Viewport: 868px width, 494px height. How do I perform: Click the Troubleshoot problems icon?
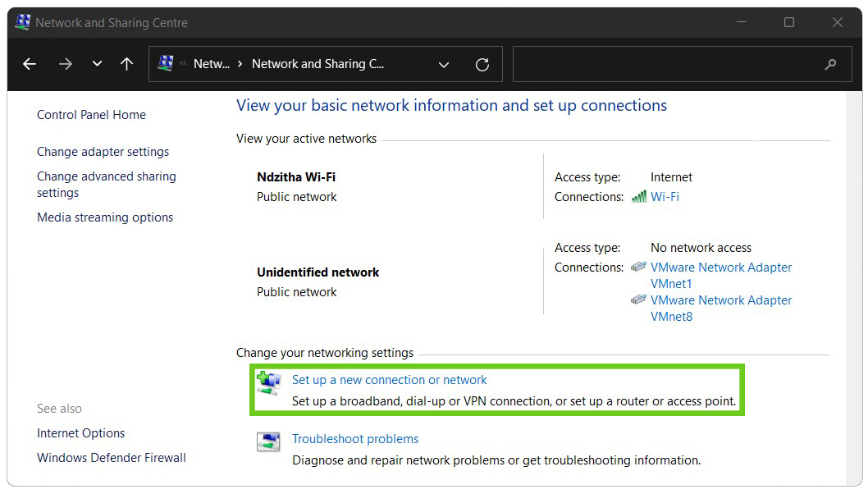(x=268, y=441)
